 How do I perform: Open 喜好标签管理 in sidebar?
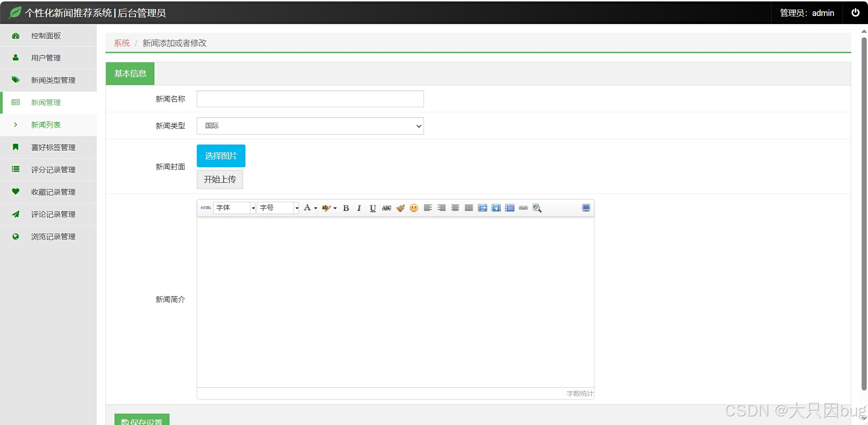click(49, 147)
